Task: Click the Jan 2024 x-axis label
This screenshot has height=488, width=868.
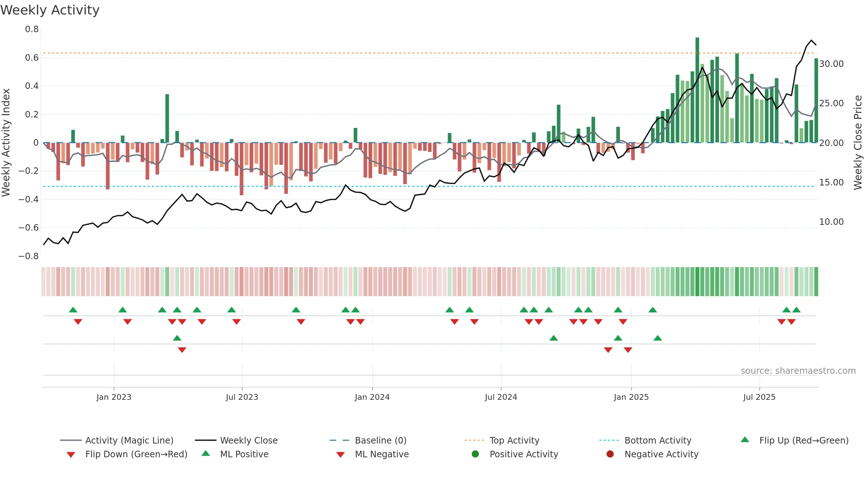Action: (x=372, y=397)
